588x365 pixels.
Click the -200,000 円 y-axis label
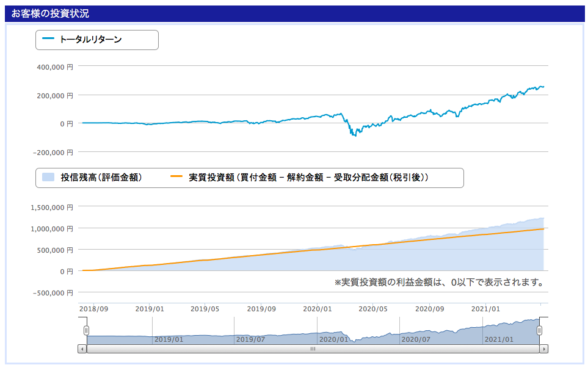coord(53,153)
